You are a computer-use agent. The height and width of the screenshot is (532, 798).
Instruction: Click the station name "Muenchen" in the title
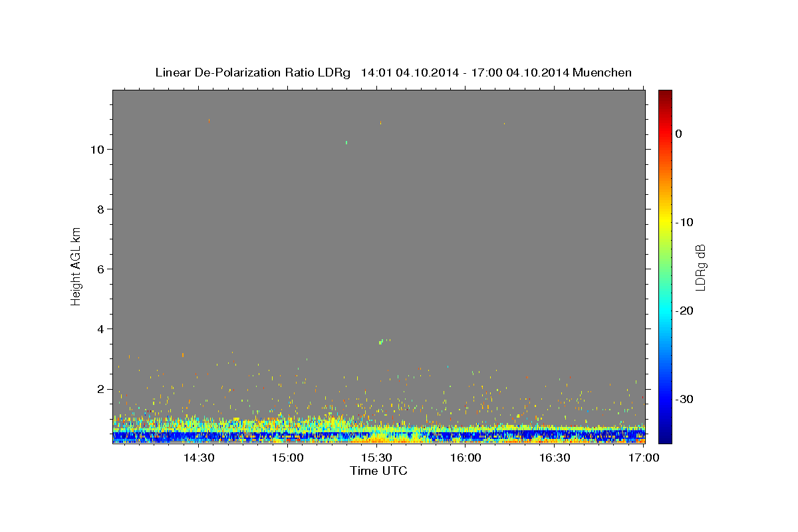(602, 72)
